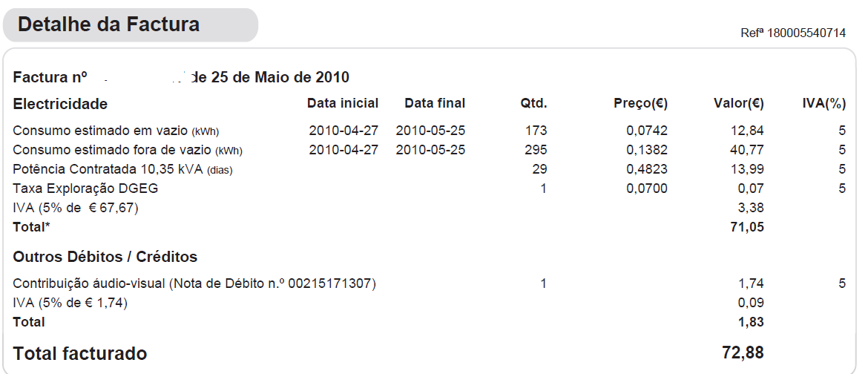Select the Data final column header
This screenshot has height=374, width=868.
[435, 103]
